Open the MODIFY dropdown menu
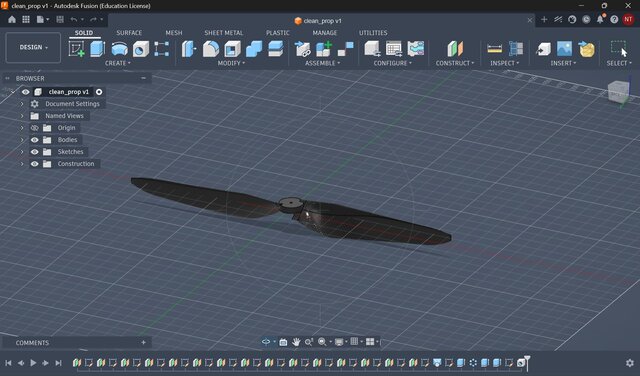The height and width of the screenshot is (376, 640). [231, 63]
